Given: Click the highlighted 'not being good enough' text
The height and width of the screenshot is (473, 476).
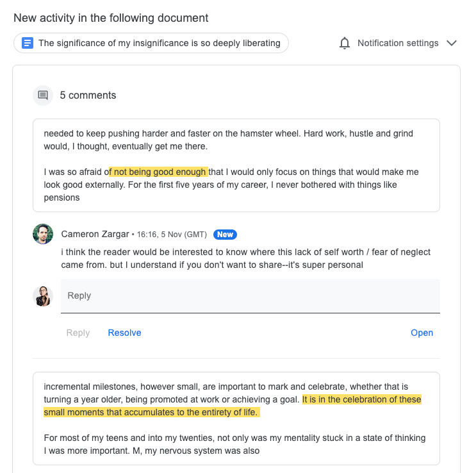Looking at the screenshot, I should point(158,172).
